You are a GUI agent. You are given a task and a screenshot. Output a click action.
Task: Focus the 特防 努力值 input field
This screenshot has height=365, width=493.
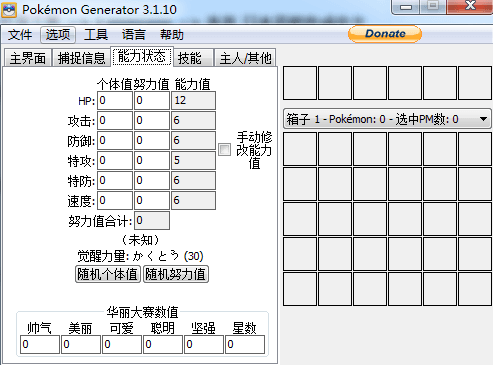152,180
